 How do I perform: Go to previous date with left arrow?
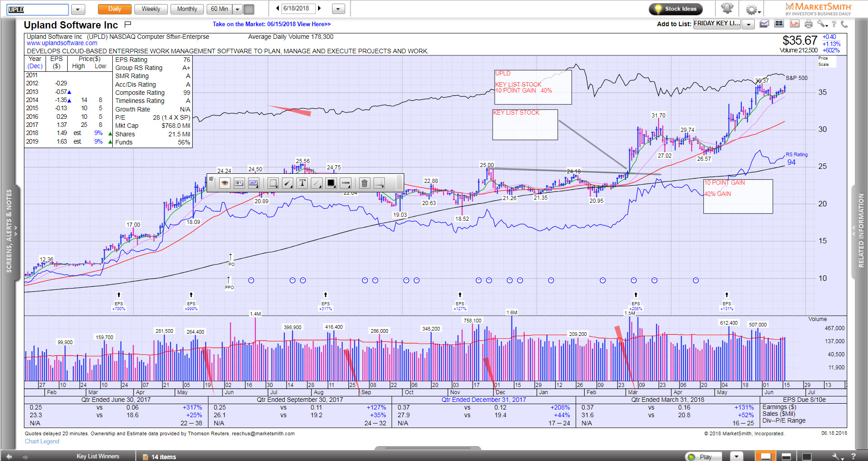click(x=277, y=9)
